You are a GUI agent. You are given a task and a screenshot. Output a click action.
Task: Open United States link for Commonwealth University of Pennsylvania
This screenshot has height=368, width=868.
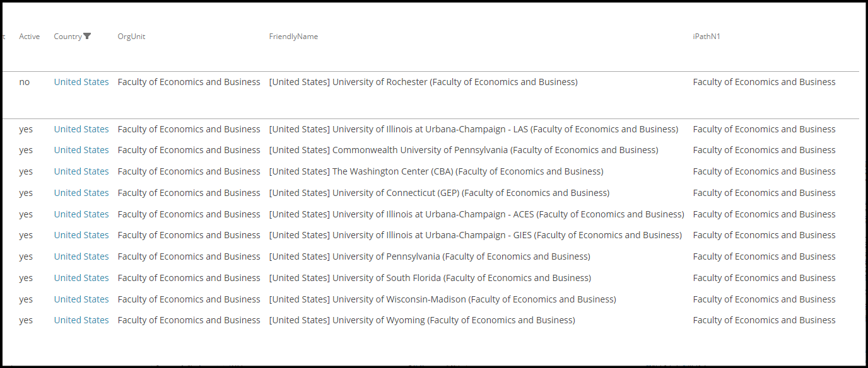[81, 150]
